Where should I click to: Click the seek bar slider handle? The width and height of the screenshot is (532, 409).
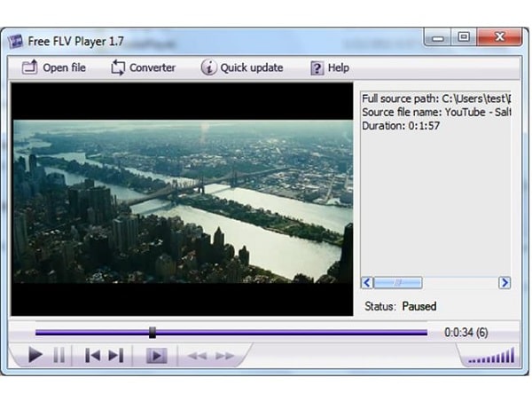[153, 333]
